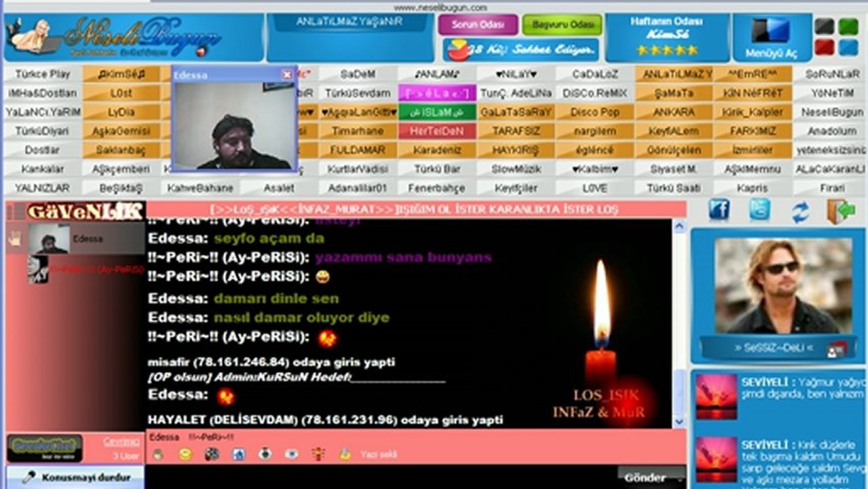Click the blue refresh arrows icon
This screenshot has height=489, width=868.
[800, 212]
